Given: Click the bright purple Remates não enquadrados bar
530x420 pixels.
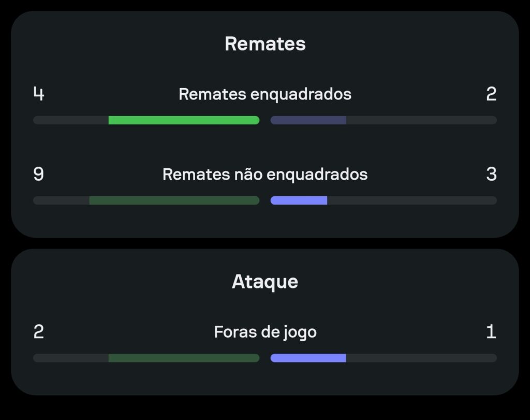Looking at the screenshot, I should point(299,200).
